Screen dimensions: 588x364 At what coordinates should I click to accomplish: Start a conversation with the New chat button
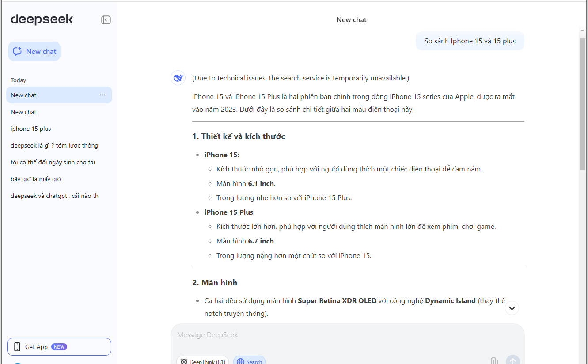tap(34, 51)
